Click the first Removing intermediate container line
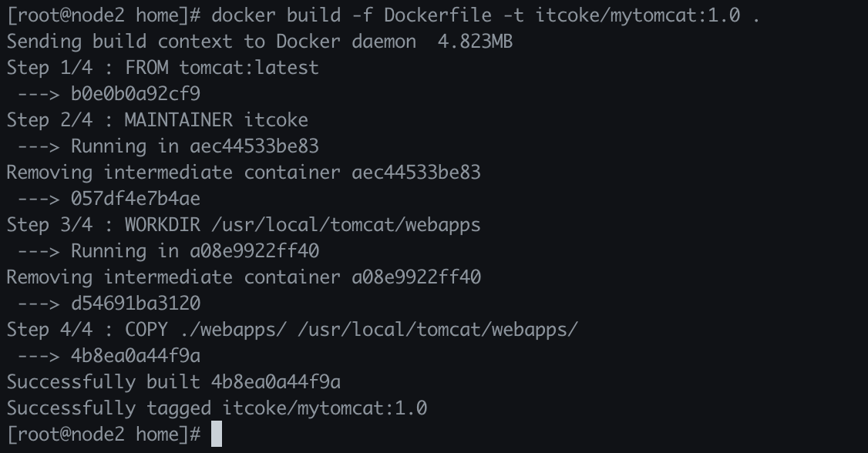868x453 pixels. pos(244,173)
